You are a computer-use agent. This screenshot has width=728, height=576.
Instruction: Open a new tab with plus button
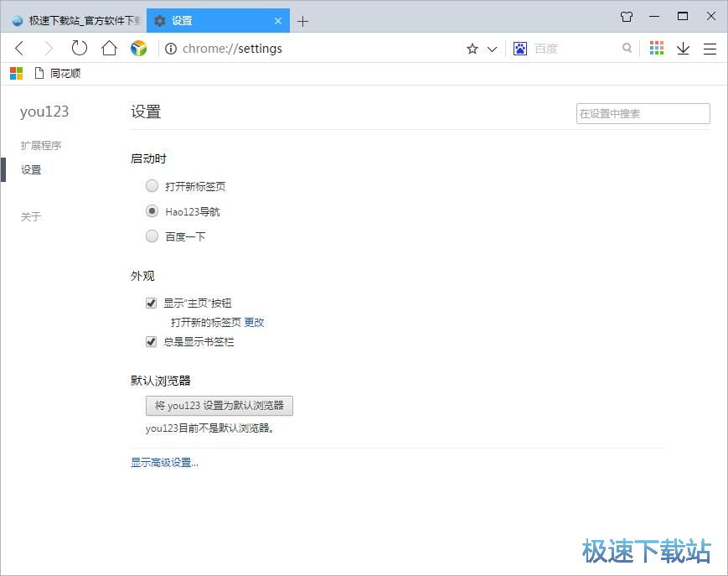[x=302, y=21]
